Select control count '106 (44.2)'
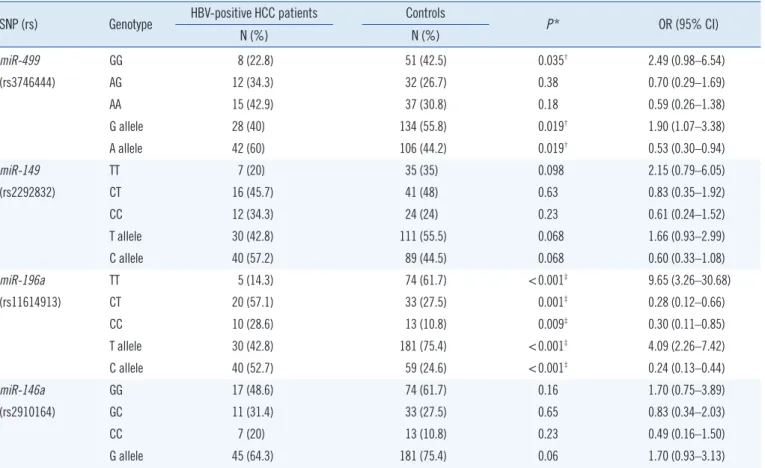Viewport: 765px width, 468px height. (x=423, y=148)
